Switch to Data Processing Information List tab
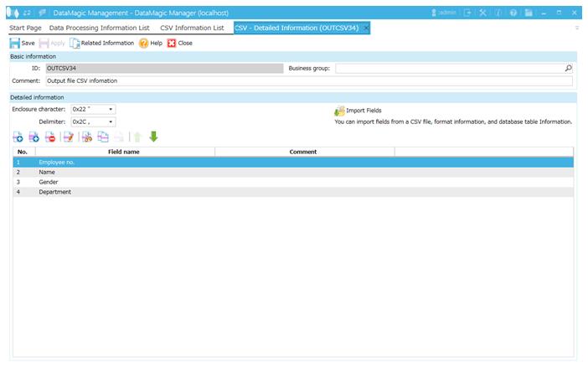Viewport: 588px width, 367px height. pos(100,28)
